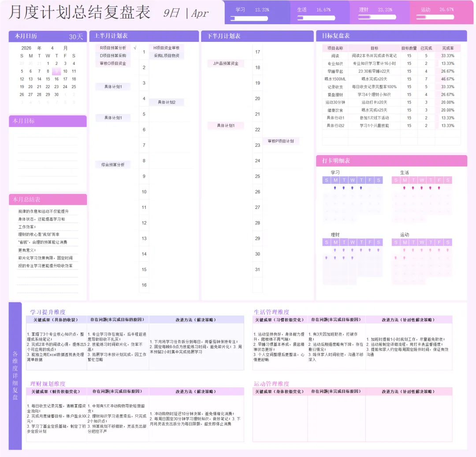Click the 生活 16.67% progress bar at top
This screenshot has height=457, width=476.
(316, 18)
